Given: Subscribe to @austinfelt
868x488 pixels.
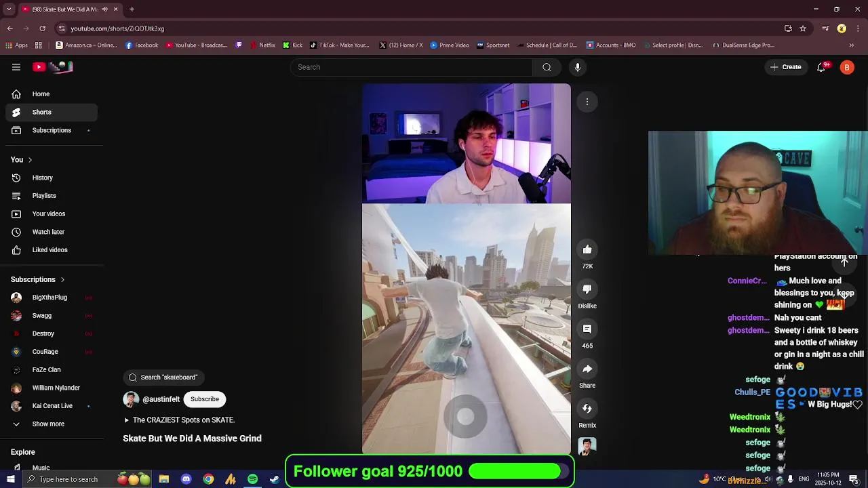Looking at the screenshot, I should point(205,399).
